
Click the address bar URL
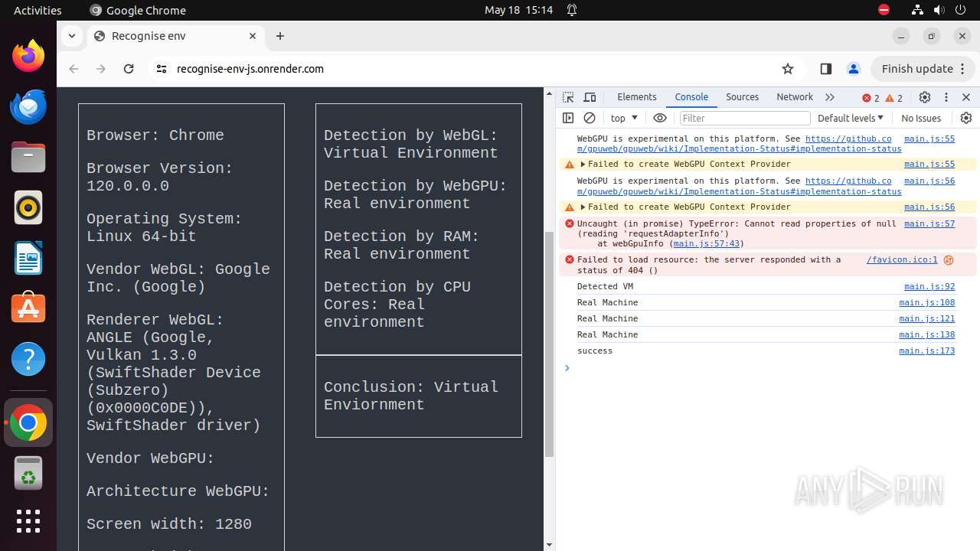[250, 69]
